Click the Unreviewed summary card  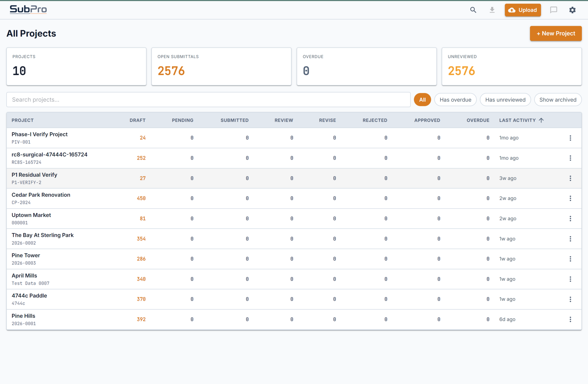point(512,67)
